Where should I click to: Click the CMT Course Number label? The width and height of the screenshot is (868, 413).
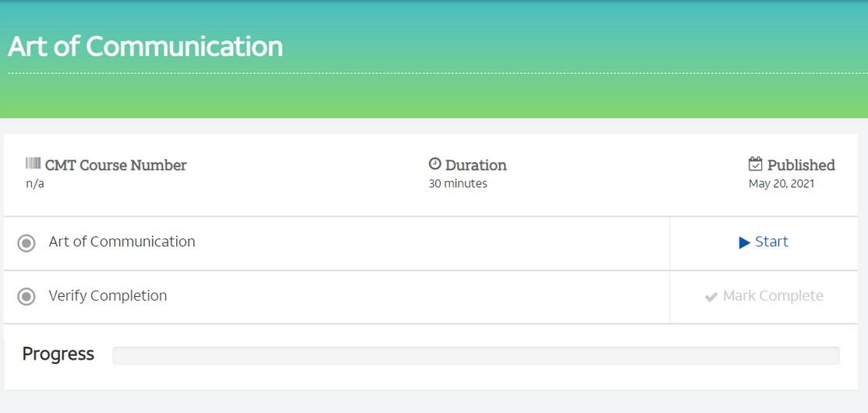tap(115, 165)
